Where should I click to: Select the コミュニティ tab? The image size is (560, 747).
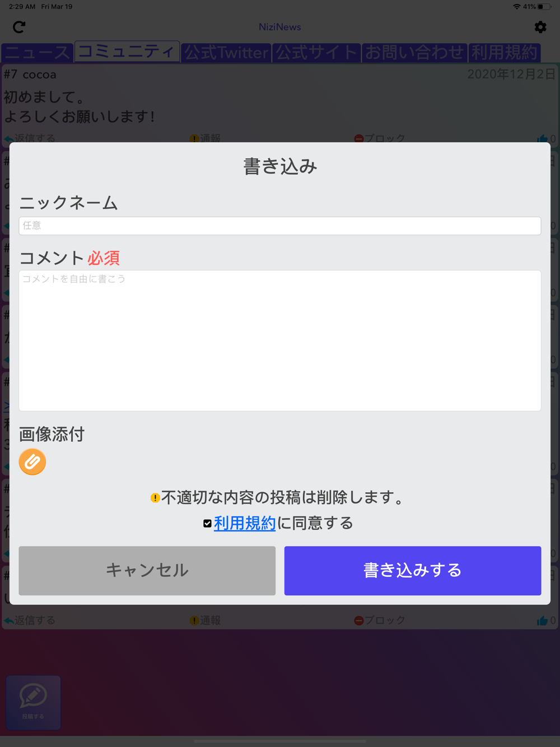click(x=127, y=52)
